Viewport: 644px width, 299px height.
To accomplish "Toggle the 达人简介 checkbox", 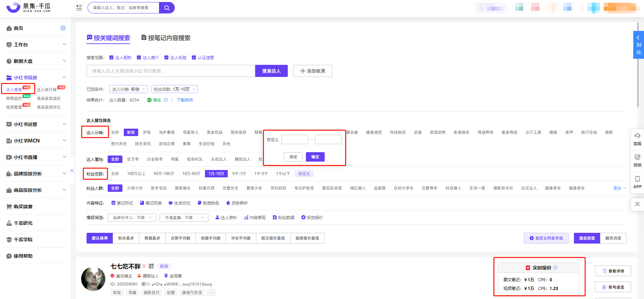I will (139, 58).
